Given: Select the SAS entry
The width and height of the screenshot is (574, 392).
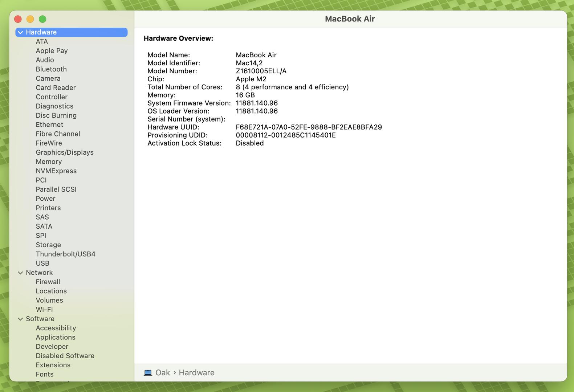Looking at the screenshot, I should (42, 217).
